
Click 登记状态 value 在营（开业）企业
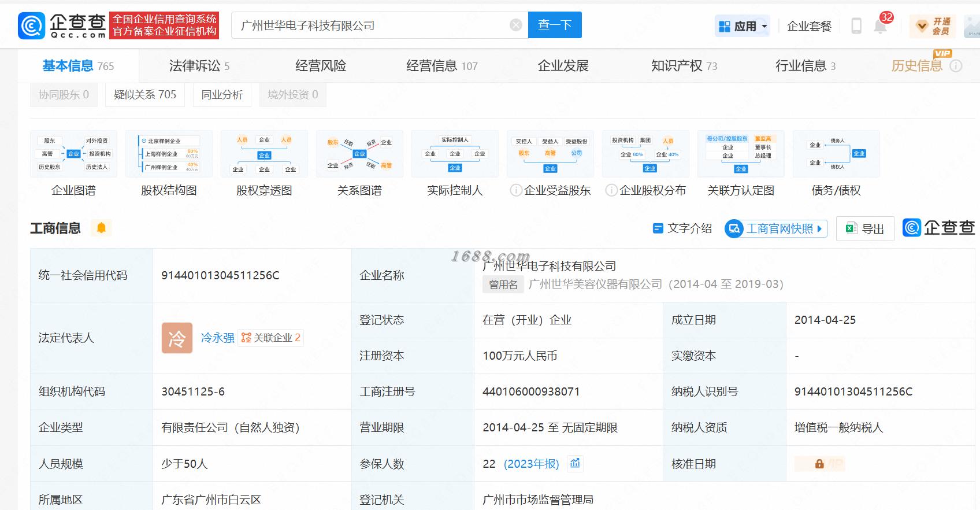click(527, 320)
